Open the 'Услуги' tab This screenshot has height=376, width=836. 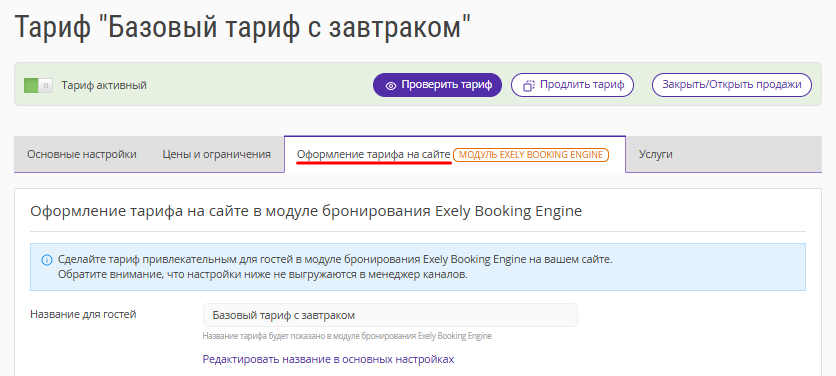(x=656, y=154)
